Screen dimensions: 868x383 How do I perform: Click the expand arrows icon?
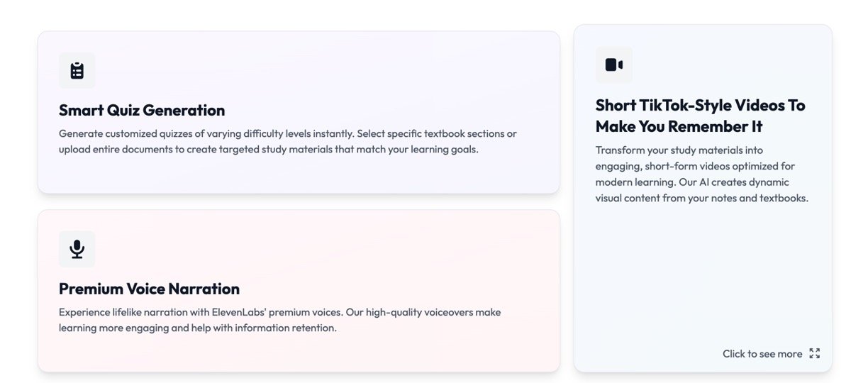[815, 353]
